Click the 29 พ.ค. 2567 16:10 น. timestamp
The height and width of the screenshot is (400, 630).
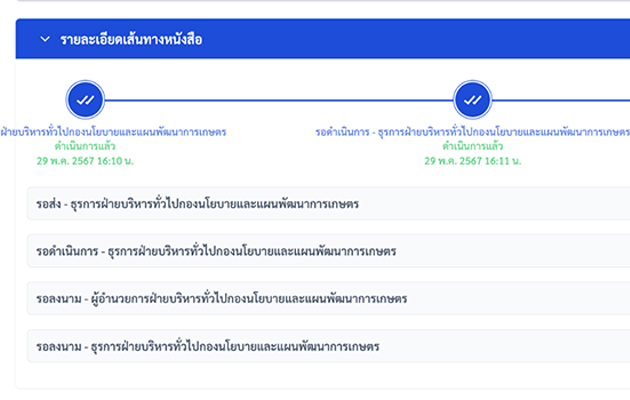(84, 160)
